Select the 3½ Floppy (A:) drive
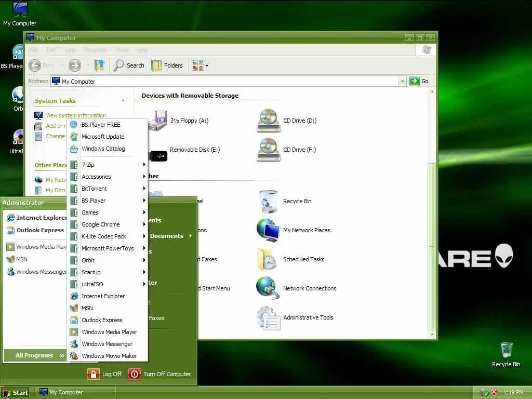532x399 pixels. [x=179, y=121]
